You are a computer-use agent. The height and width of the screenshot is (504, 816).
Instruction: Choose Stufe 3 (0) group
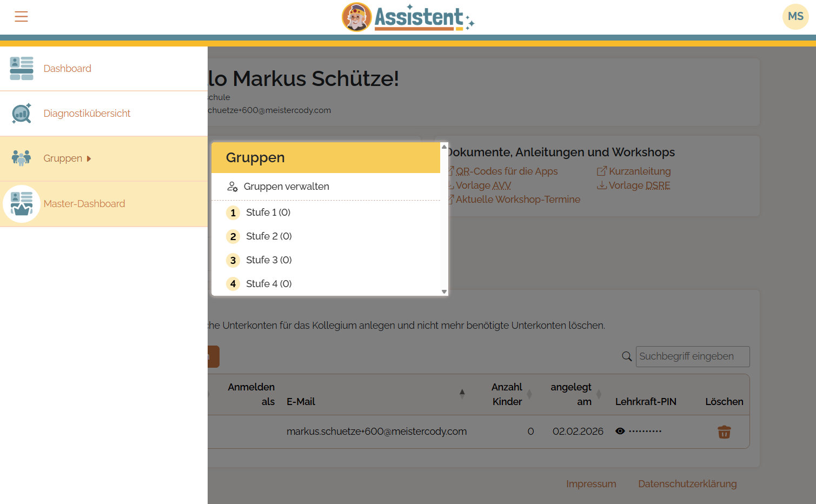point(268,260)
